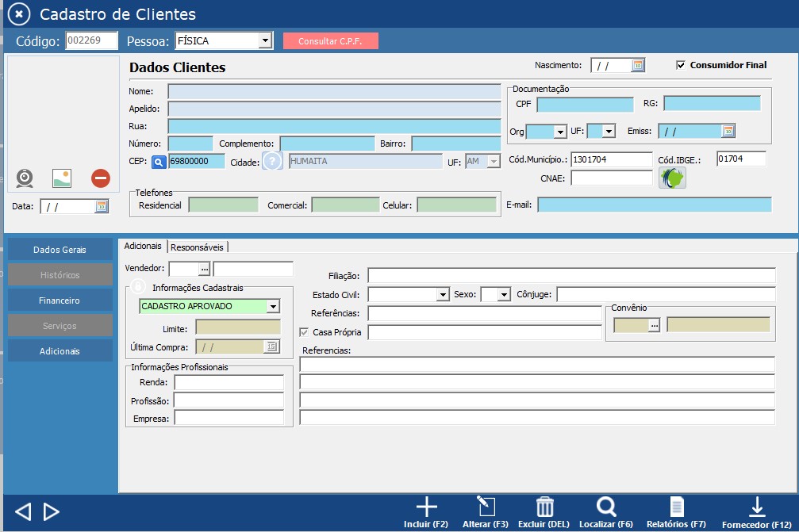The width and height of the screenshot is (799, 532).
Task: Open the Pessoa dropdown showing FÍSICA
Action: 265,40
